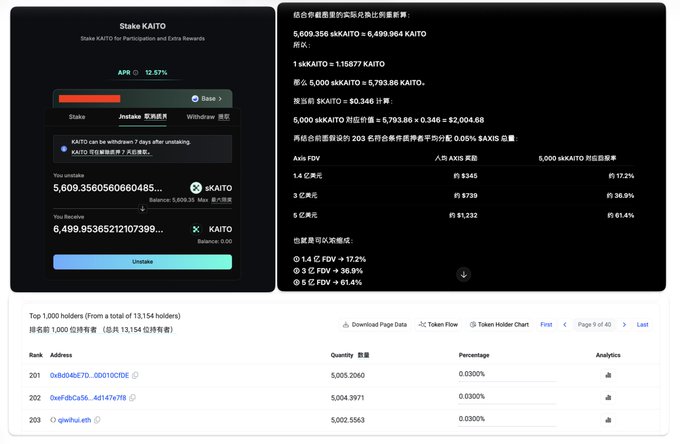
Task: Click the KAITO token icon
Action: coord(196,229)
